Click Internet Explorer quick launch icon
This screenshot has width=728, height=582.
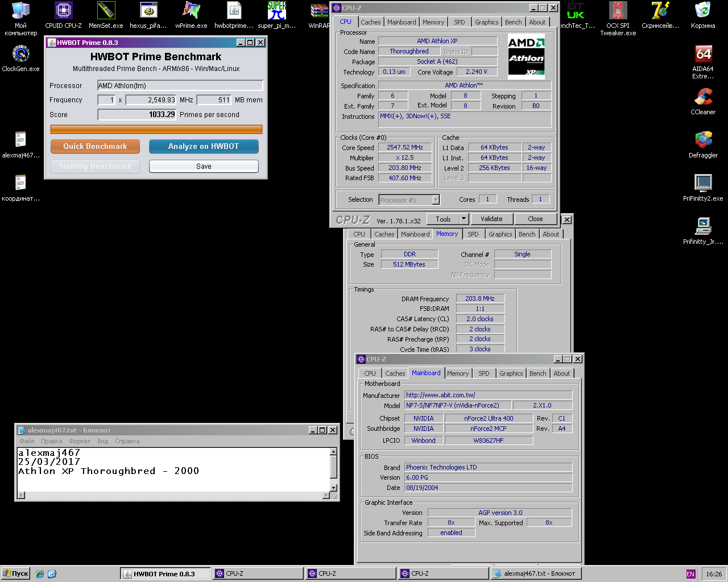[x=39, y=574]
